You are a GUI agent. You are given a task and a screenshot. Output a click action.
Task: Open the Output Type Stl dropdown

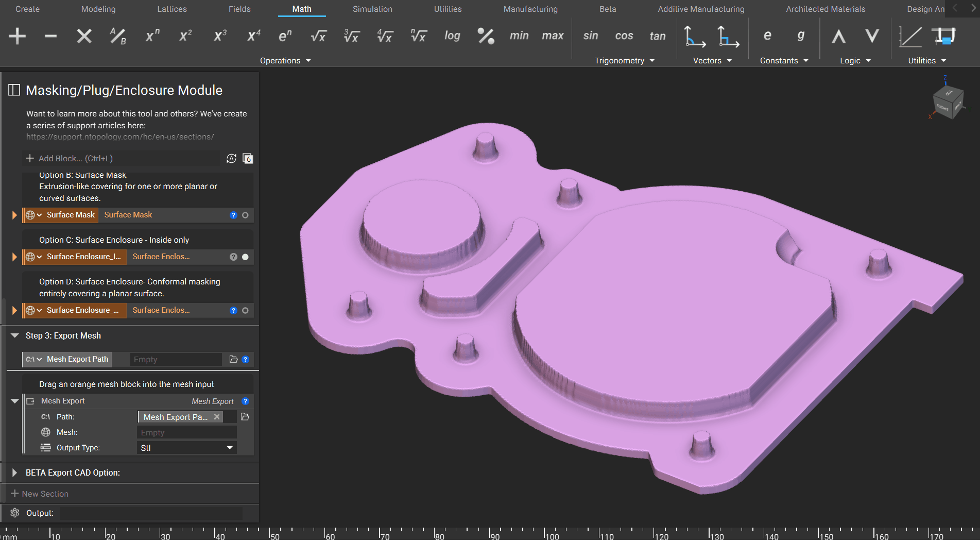tap(186, 448)
